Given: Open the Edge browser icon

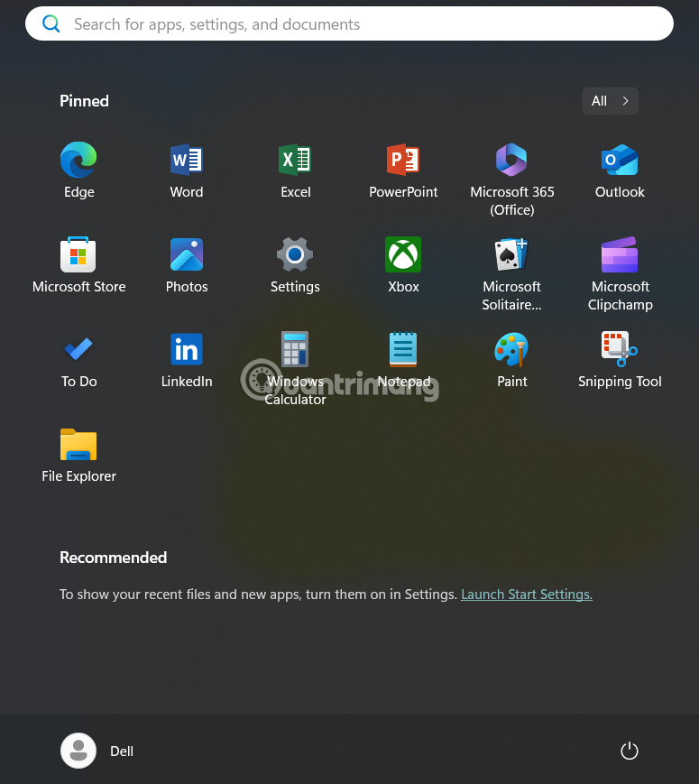Looking at the screenshot, I should (78, 160).
